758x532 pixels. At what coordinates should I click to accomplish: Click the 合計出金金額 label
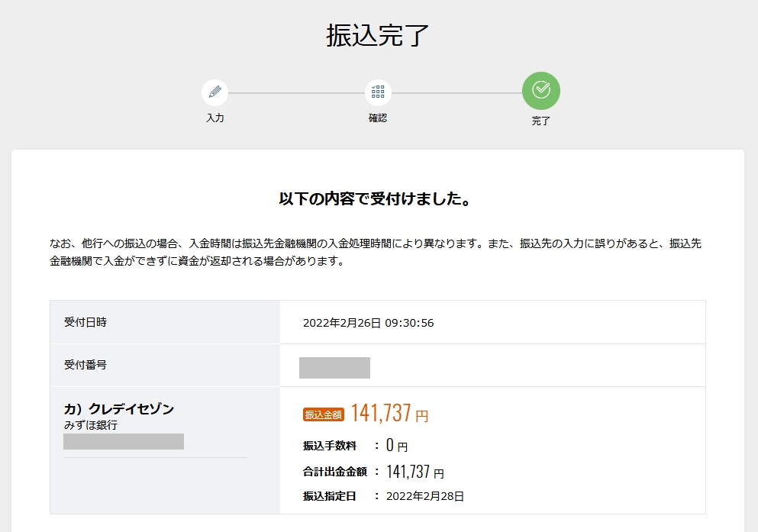(335, 472)
